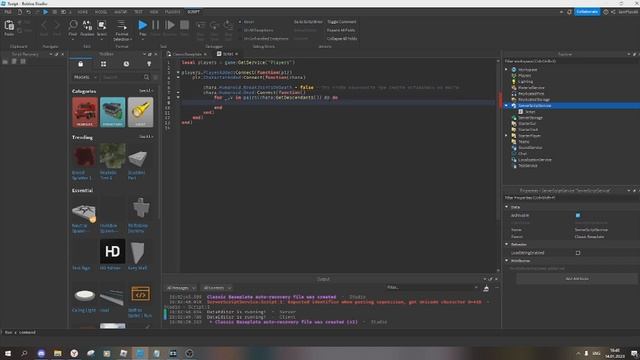The width and height of the screenshot is (640, 360).
Task: Click the Format Selection icon
Action: (122, 25)
